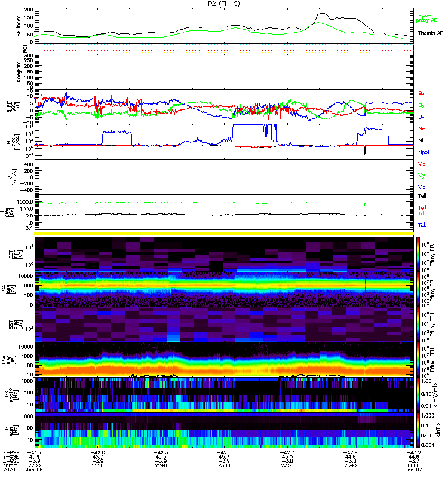Screen dimensions: 448x478
Task: Click the "AE Index" y-axis label
Action: 19,26
